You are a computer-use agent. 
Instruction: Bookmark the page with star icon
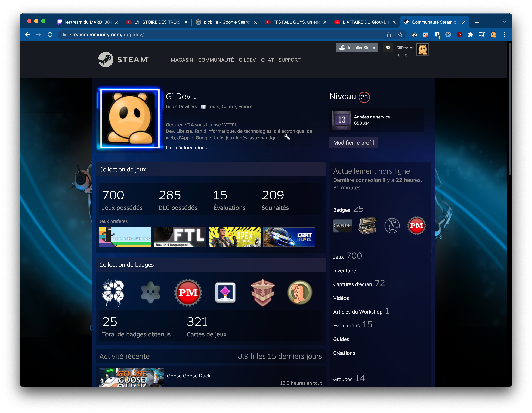coord(400,35)
